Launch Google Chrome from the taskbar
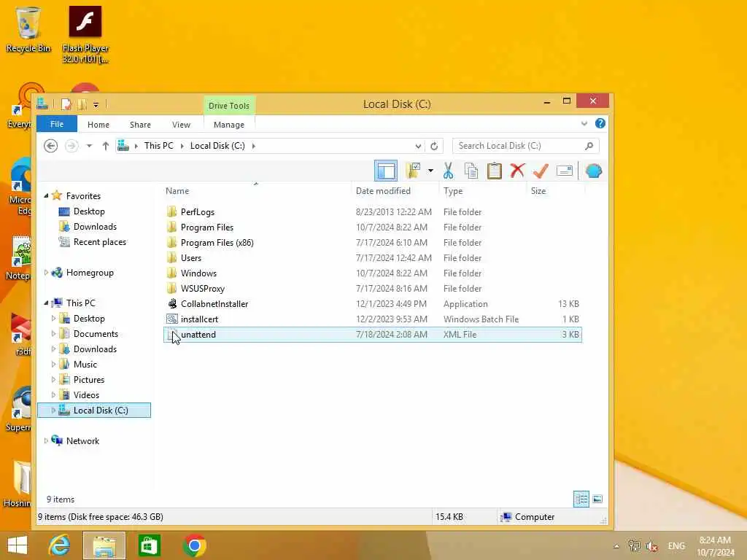 coord(194,545)
